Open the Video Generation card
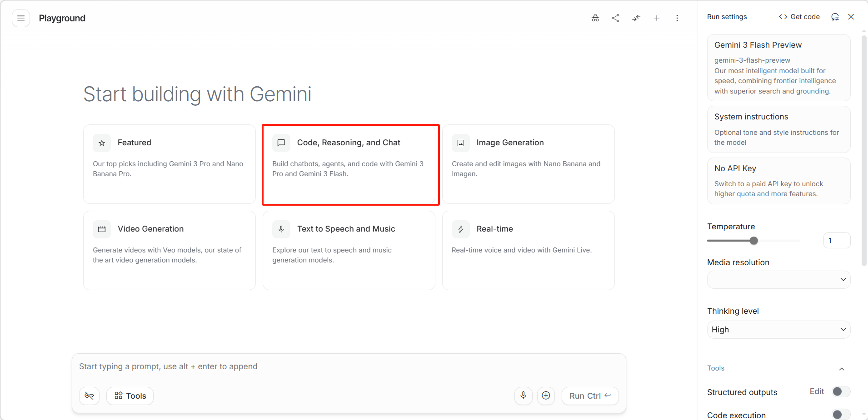The width and height of the screenshot is (868, 420). click(170, 250)
